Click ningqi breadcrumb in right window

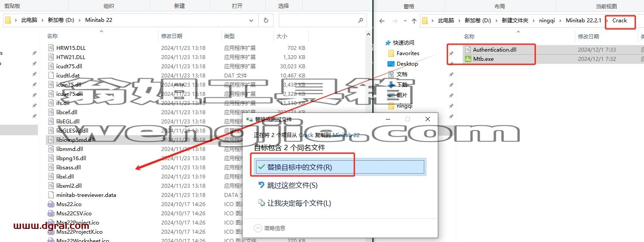point(547,21)
